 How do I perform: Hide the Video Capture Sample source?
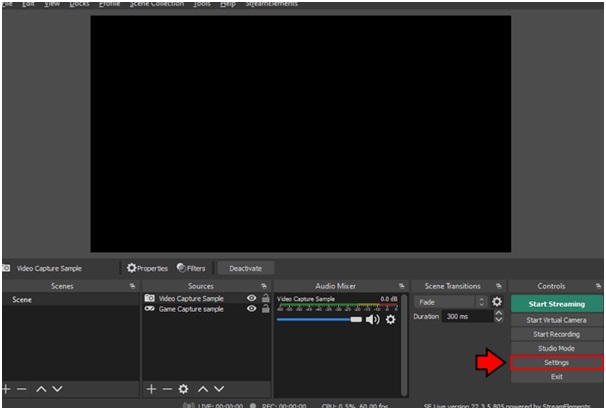click(251, 298)
